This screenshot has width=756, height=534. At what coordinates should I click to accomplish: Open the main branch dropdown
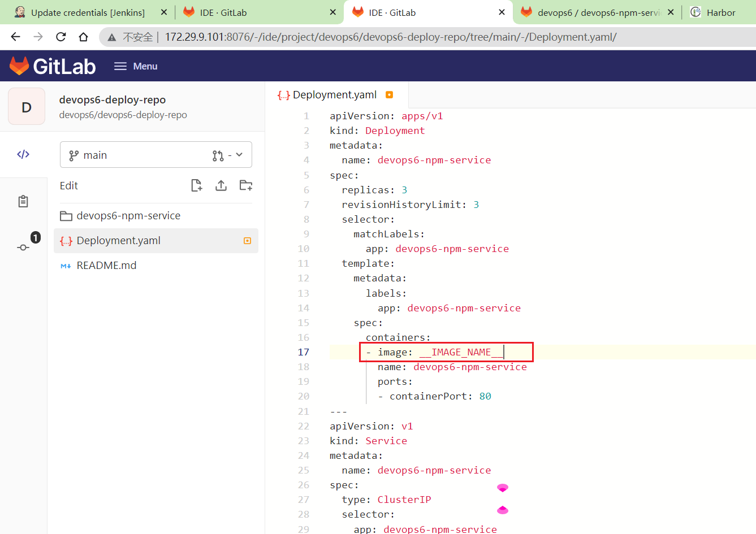pos(156,155)
